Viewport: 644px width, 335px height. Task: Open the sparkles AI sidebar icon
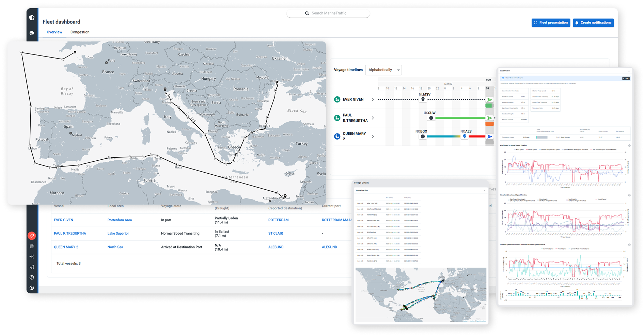32,257
